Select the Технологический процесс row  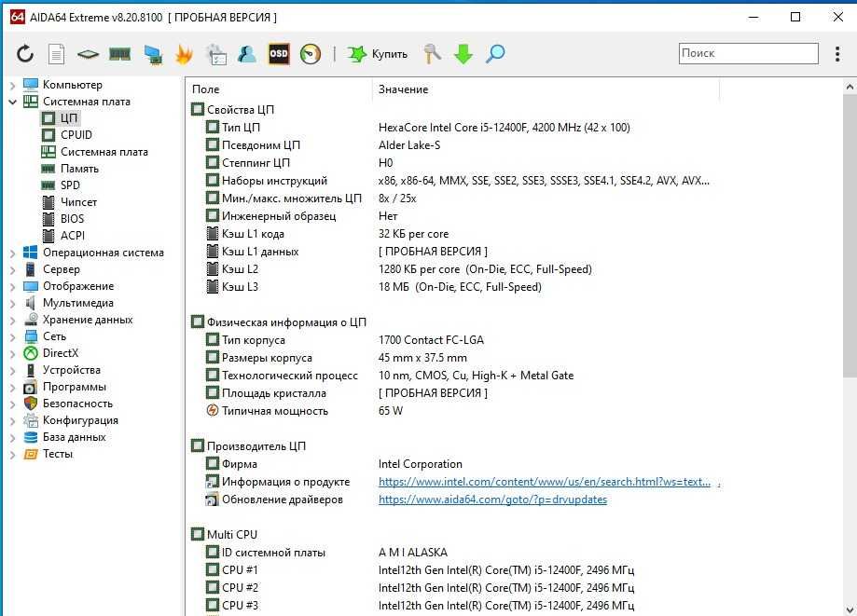tap(390, 376)
